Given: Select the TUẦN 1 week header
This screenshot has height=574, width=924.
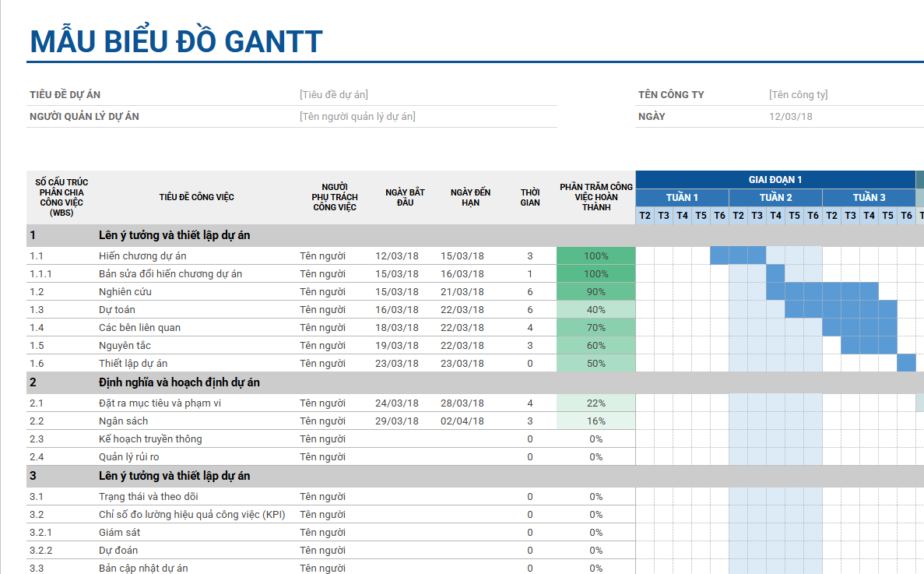Looking at the screenshot, I should pyautogui.click(x=682, y=198).
